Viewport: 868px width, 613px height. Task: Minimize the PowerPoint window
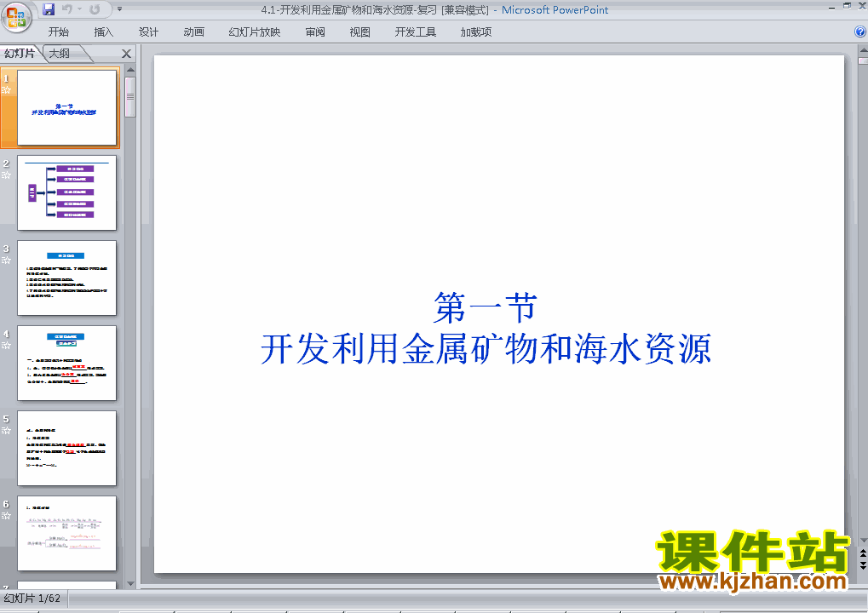click(x=831, y=7)
